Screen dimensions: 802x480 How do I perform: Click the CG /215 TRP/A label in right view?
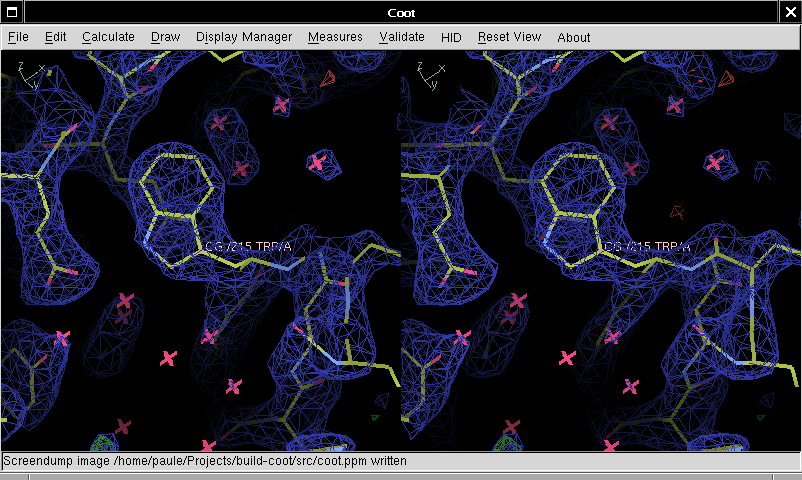click(x=646, y=246)
